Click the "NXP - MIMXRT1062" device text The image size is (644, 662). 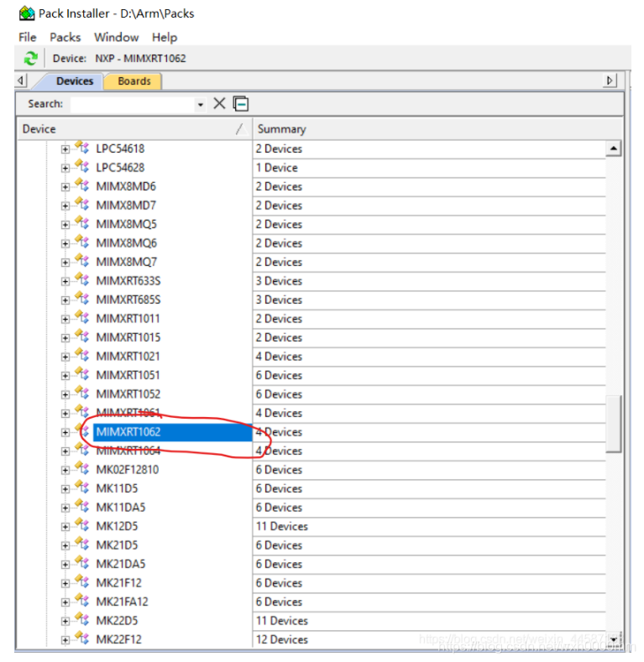(140, 58)
